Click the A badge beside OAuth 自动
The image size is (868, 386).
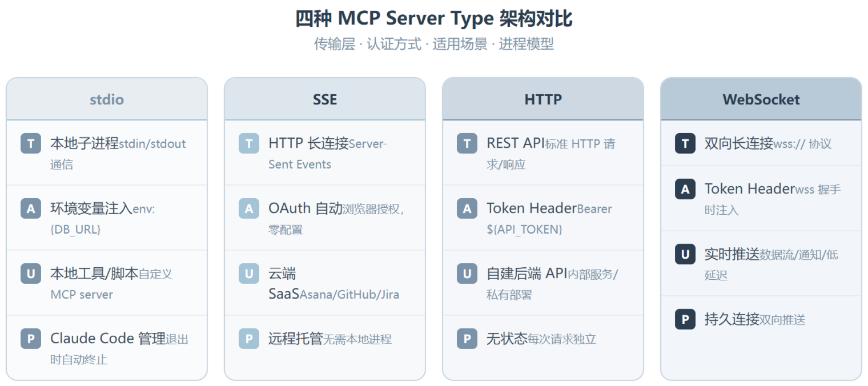249,208
